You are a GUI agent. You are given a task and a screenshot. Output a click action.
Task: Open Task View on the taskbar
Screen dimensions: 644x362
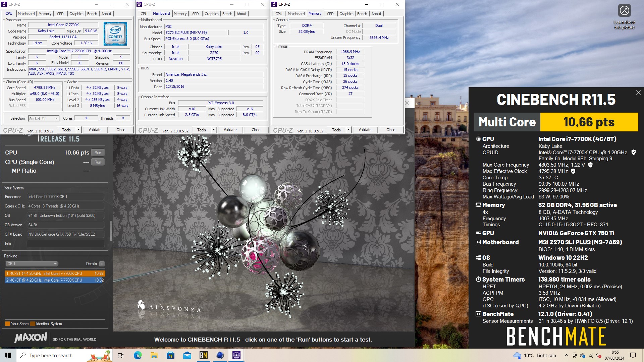click(x=121, y=355)
